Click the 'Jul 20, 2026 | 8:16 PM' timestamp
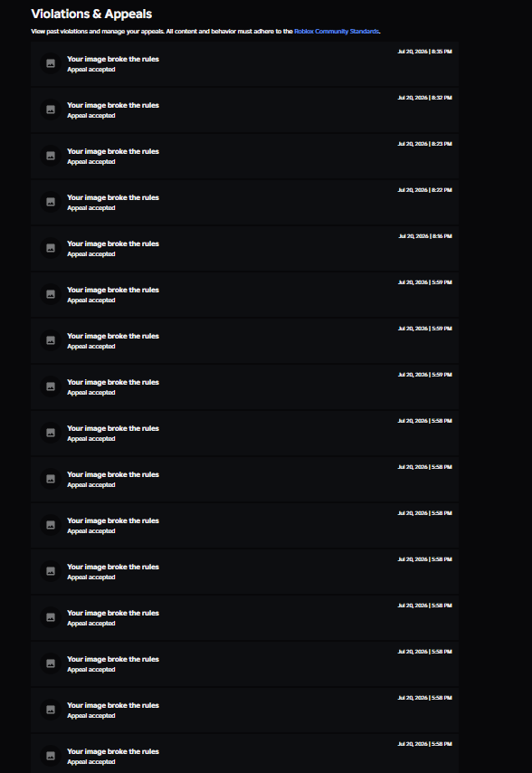The image size is (532, 773). 425,236
